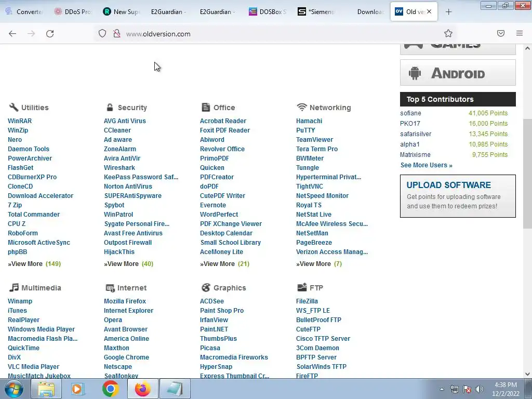Open Google Chrome from the taskbar
This screenshot has width=532, height=399.
(x=110, y=389)
